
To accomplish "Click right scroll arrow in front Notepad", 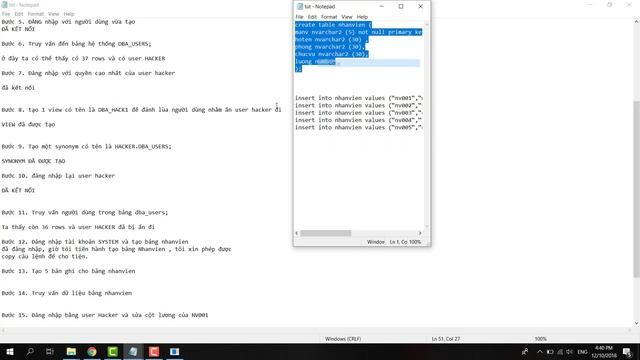I will tap(420, 233).
